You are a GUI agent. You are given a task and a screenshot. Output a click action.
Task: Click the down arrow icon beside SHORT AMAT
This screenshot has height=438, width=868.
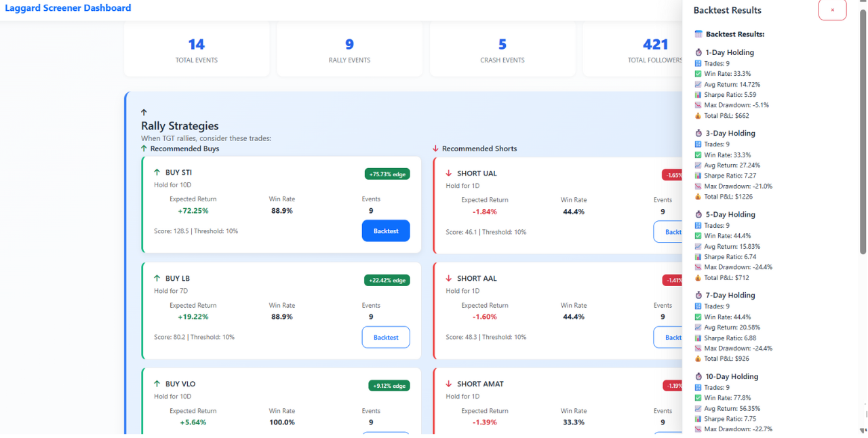coord(449,384)
